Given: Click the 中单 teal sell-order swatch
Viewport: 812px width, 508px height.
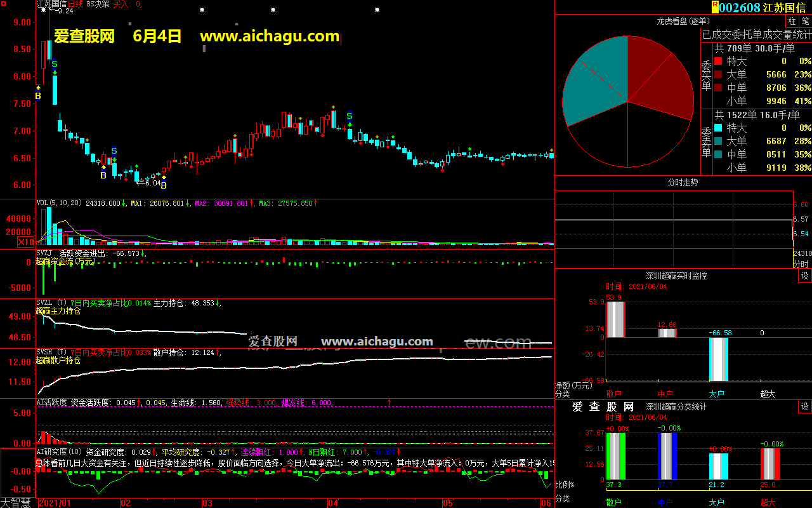Looking at the screenshot, I should (x=718, y=154).
